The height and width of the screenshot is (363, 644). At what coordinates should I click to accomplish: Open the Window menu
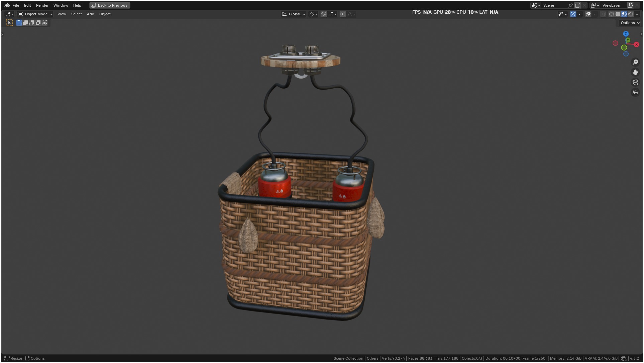[x=61, y=5]
